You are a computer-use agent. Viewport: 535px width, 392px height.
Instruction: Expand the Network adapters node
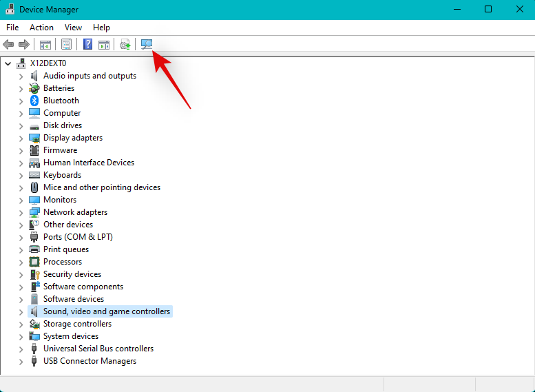(21, 212)
